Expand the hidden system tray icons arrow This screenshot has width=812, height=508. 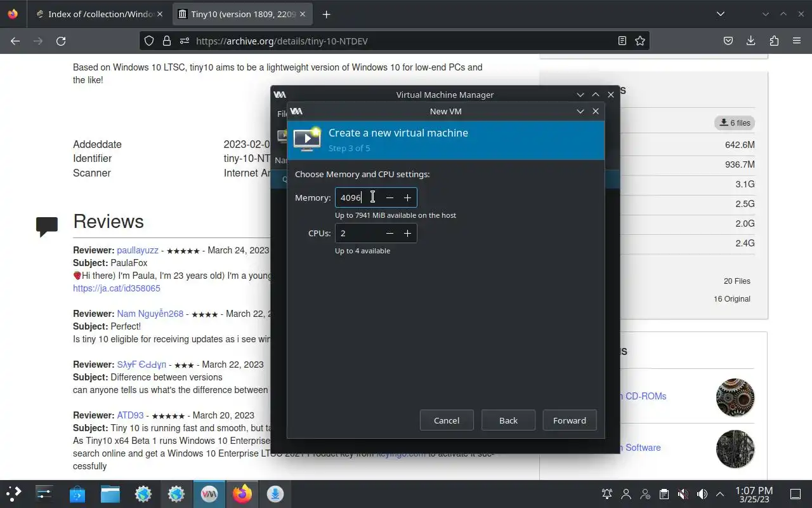(x=720, y=494)
